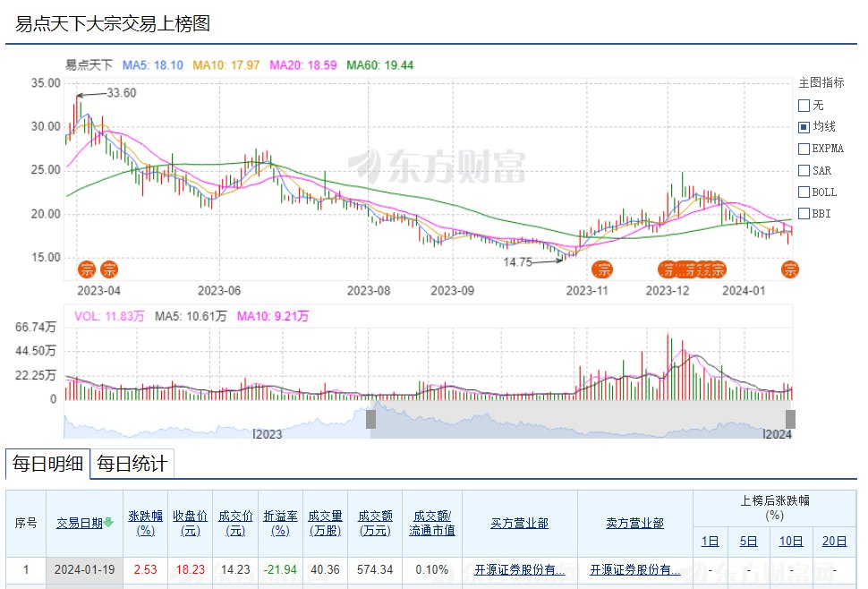Sort by 成交量(万股) column header
This screenshot has height=589, width=868.
click(x=325, y=523)
